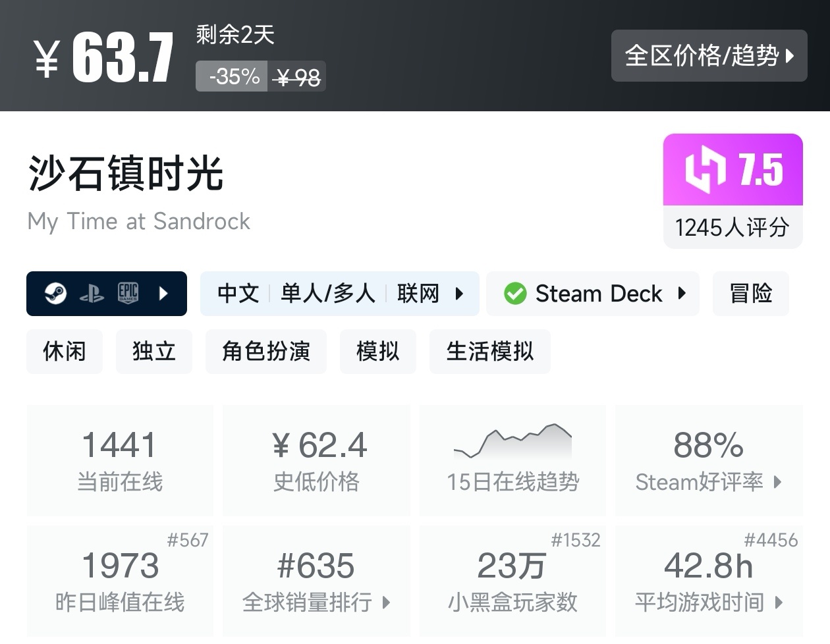Viewport: 830px width, 644px height.
Task: Open the 全球销量排行 ranking arrow
Action: (x=386, y=603)
